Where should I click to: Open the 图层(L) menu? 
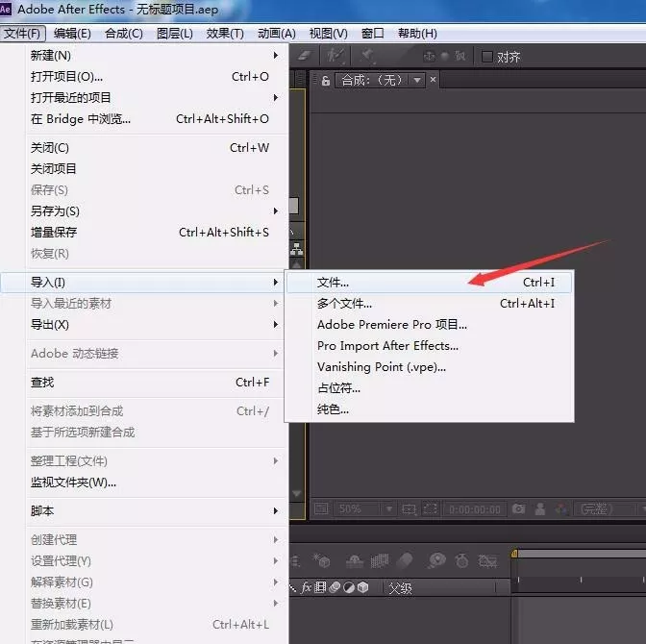coord(175,34)
